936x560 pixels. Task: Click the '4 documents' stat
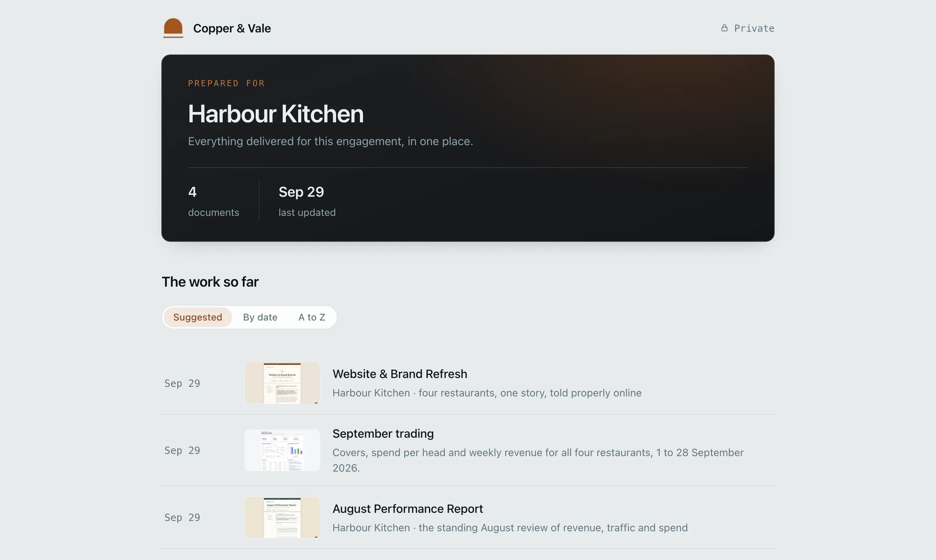[213, 201]
